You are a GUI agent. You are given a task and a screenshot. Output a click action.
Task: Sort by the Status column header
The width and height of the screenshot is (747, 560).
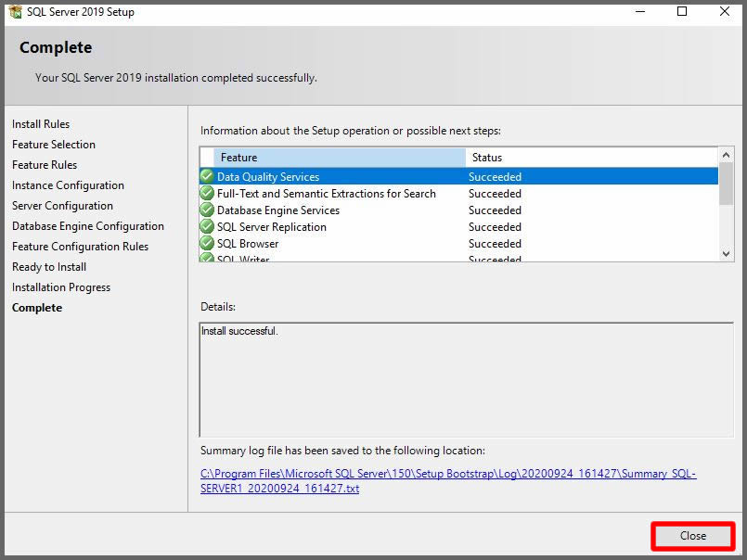point(589,158)
